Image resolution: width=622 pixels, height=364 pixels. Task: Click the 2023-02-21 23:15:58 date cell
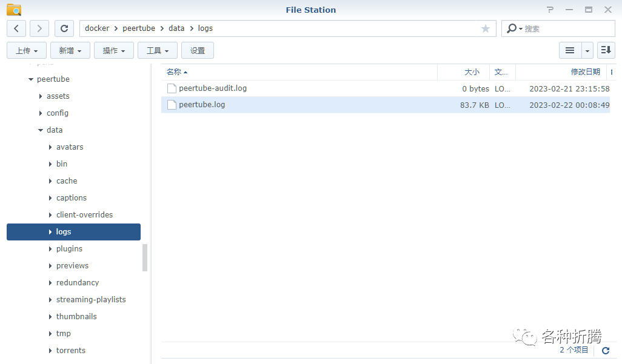coord(569,89)
